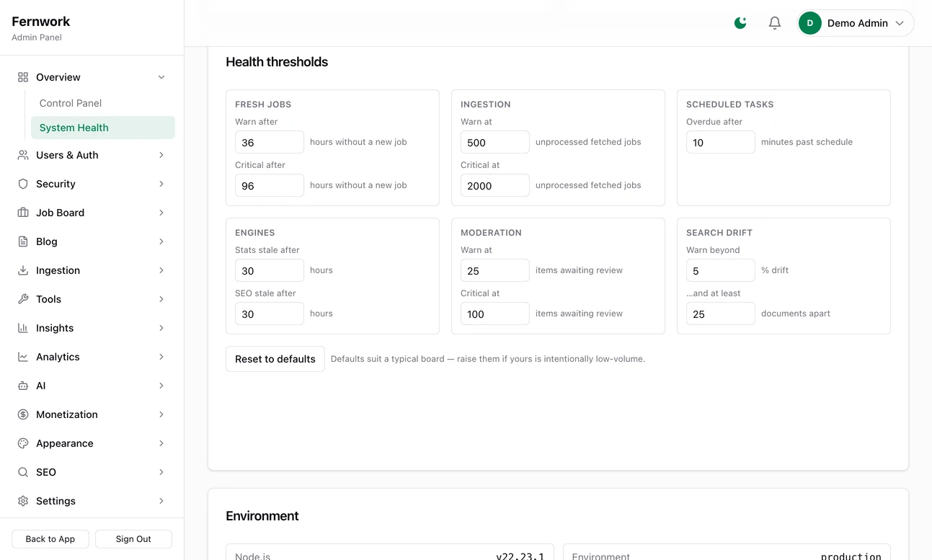This screenshot has width=932, height=560.
Task: Click the Tools wrench icon
Action: coord(23,299)
